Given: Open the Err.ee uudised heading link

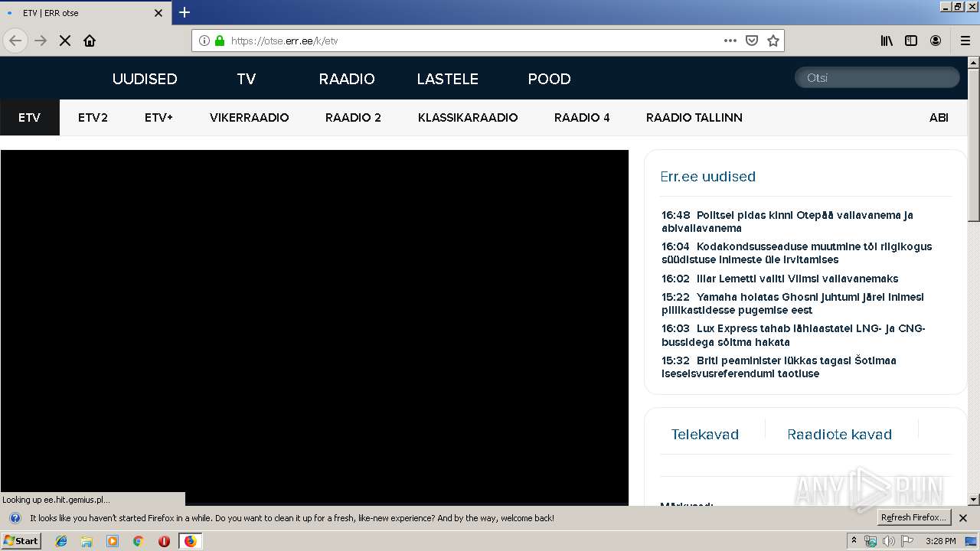Looking at the screenshot, I should pyautogui.click(x=707, y=177).
